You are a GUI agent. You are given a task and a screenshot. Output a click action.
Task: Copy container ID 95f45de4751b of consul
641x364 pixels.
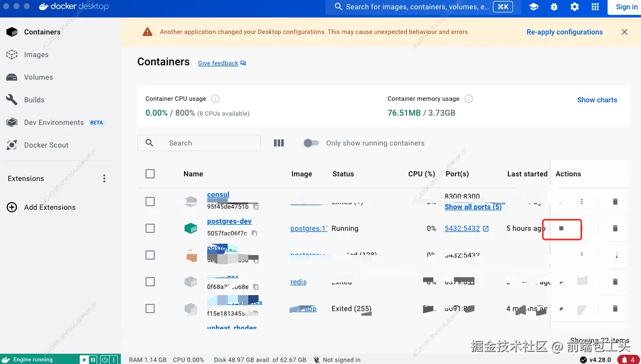click(255, 207)
